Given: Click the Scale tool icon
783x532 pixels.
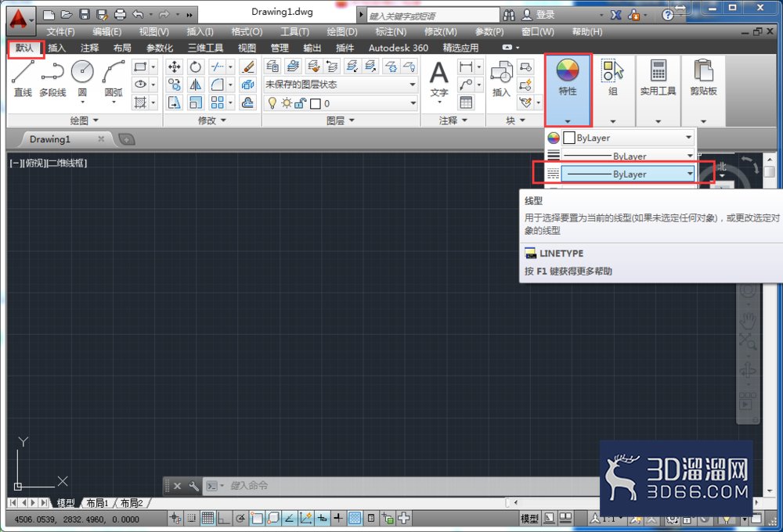Looking at the screenshot, I should point(196,102).
